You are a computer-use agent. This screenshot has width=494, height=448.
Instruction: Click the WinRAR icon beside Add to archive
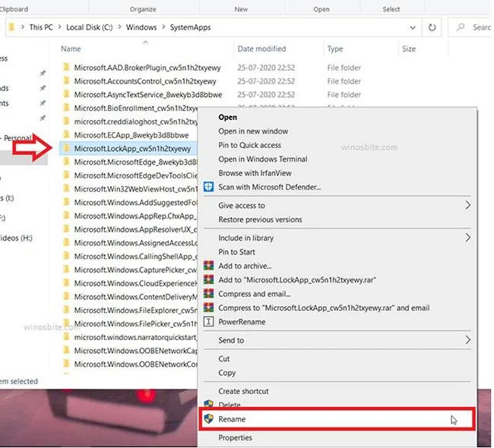coord(208,266)
